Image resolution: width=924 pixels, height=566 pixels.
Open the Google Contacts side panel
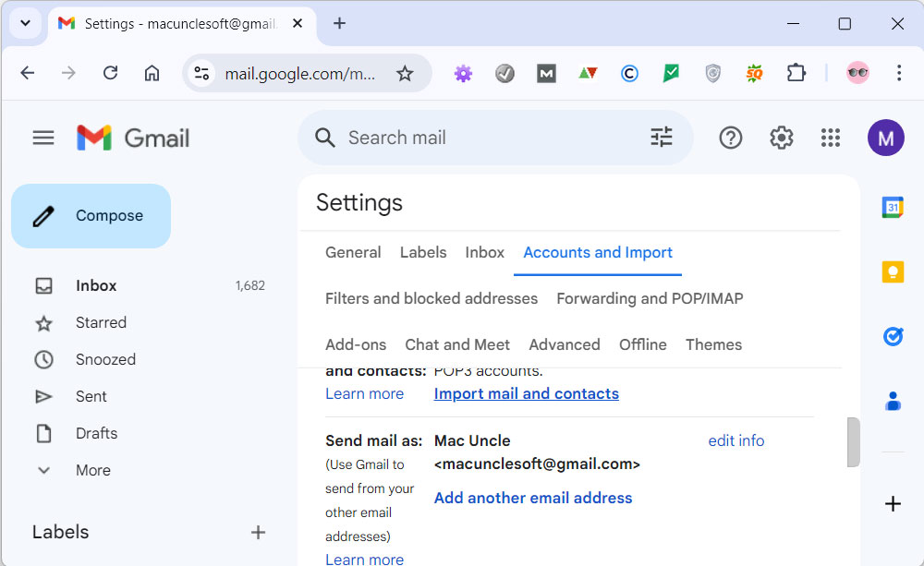[x=892, y=401]
